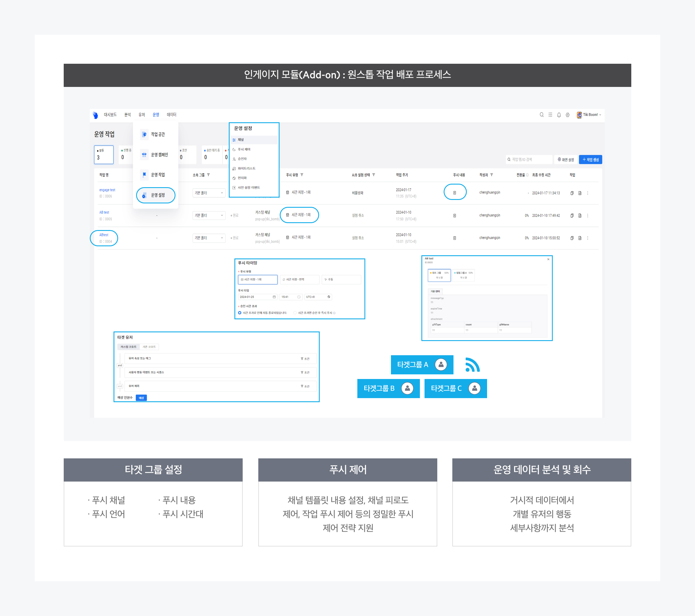The height and width of the screenshot is (616, 695).
Task: Select 푸시 제어 in 운영 설정 menu
Action: coord(244,149)
